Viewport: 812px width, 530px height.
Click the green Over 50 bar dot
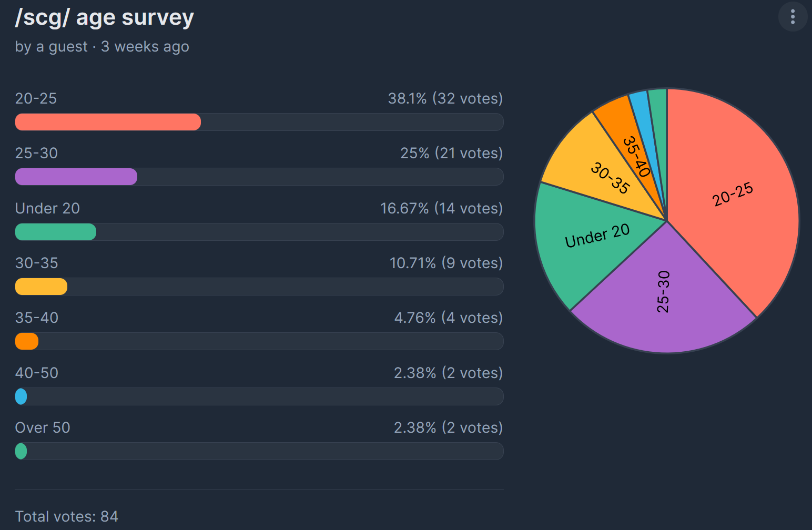pyautogui.click(x=21, y=451)
